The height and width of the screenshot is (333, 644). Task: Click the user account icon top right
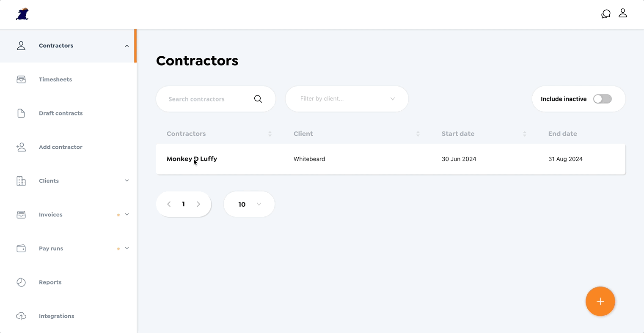622,13
